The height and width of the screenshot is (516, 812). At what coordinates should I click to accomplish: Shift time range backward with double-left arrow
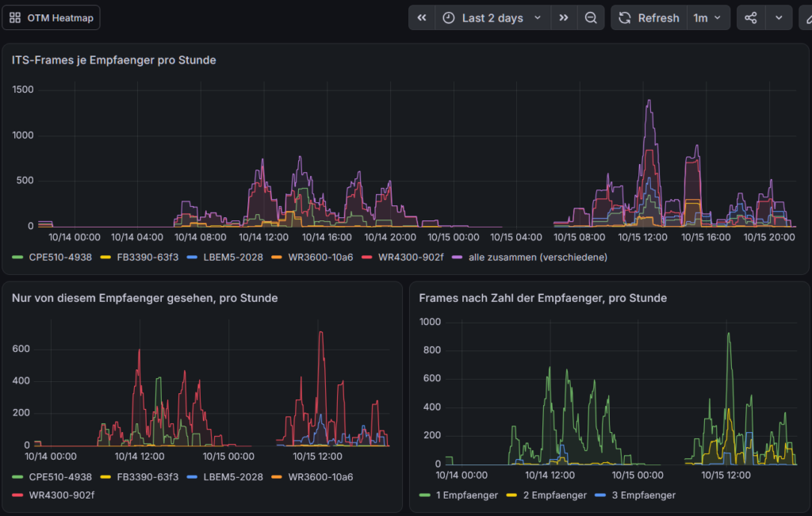[x=422, y=17]
